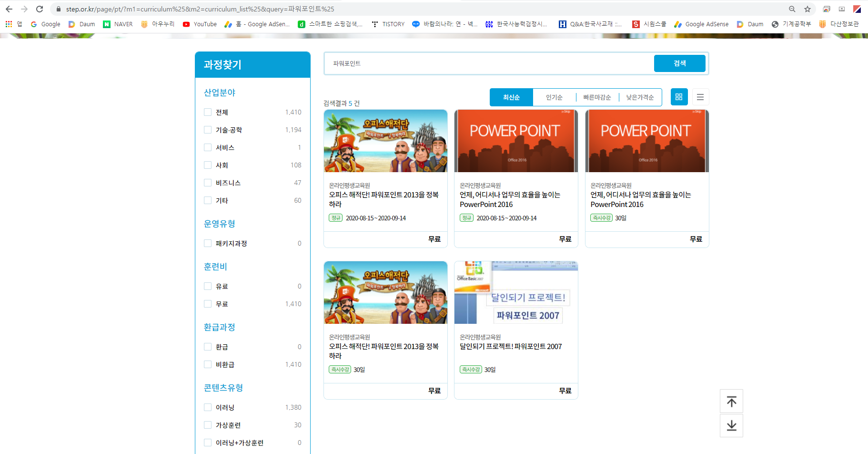The height and width of the screenshot is (454, 868).
Task: Open the 기계공학부 bookmark
Action: point(791,24)
